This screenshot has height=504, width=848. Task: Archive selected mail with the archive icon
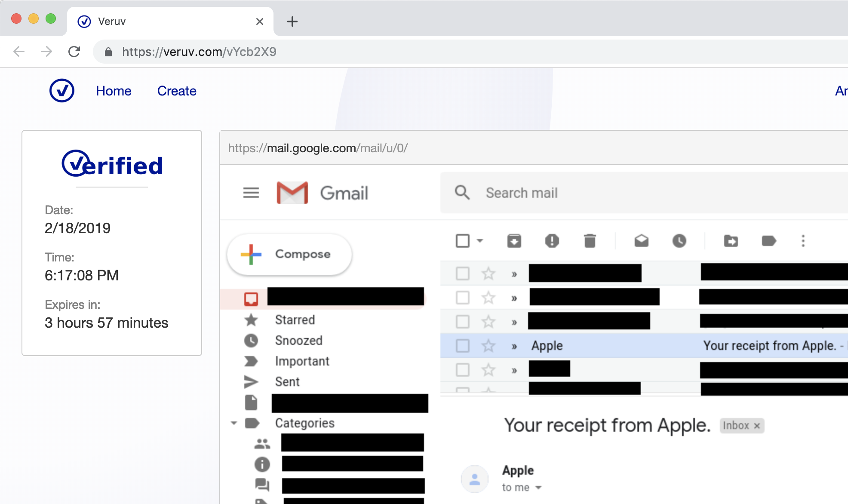(514, 241)
